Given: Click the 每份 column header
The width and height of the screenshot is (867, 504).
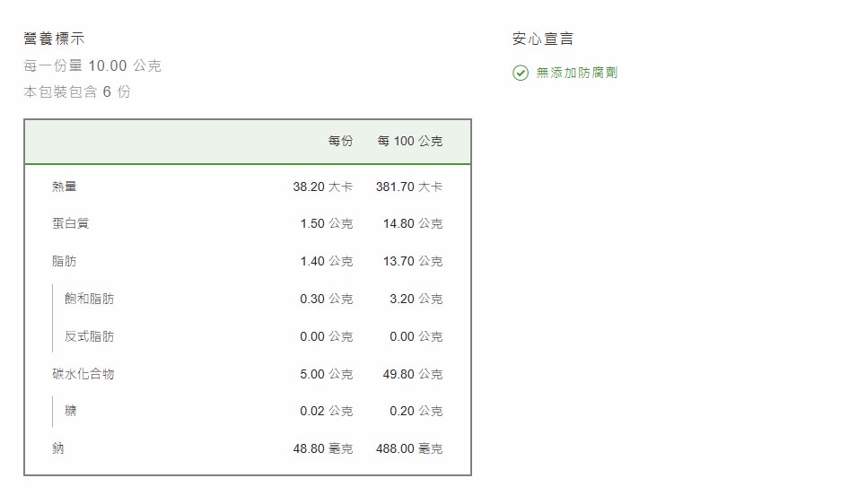Looking at the screenshot, I should click(340, 141).
